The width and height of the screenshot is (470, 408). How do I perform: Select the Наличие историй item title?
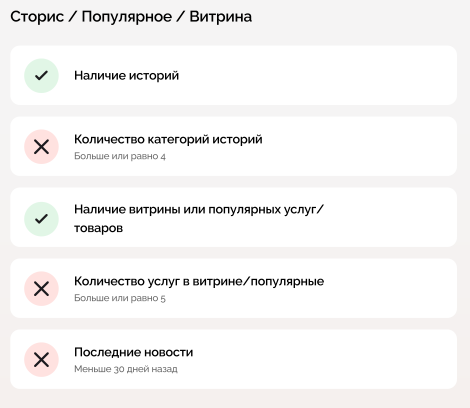[x=126, y=76]
